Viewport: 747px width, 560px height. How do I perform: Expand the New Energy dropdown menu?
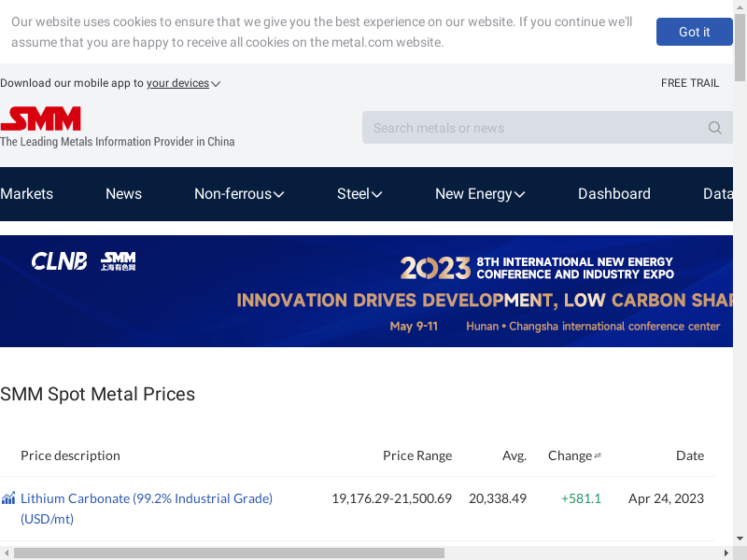(x=480, y=194)
